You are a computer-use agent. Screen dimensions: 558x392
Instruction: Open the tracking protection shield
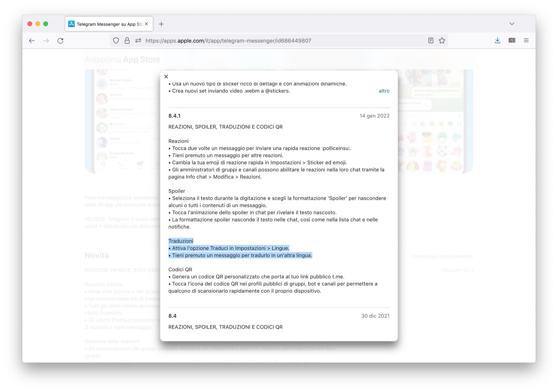click(116, 41)
